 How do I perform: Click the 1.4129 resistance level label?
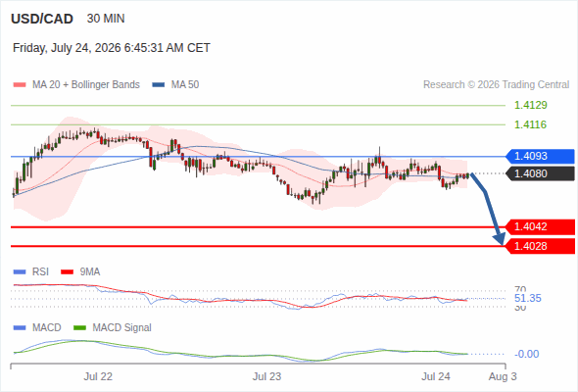[x=530, y=105]
